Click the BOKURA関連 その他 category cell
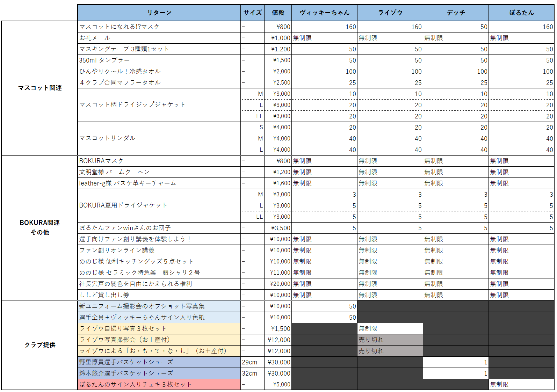The width and height of the screenshot is (557, 392). (39, 227)
